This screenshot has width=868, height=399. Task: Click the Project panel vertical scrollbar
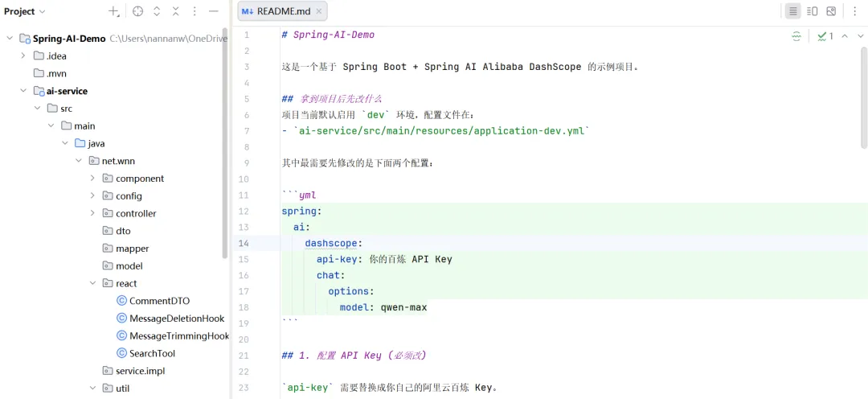tap(225, 143)
